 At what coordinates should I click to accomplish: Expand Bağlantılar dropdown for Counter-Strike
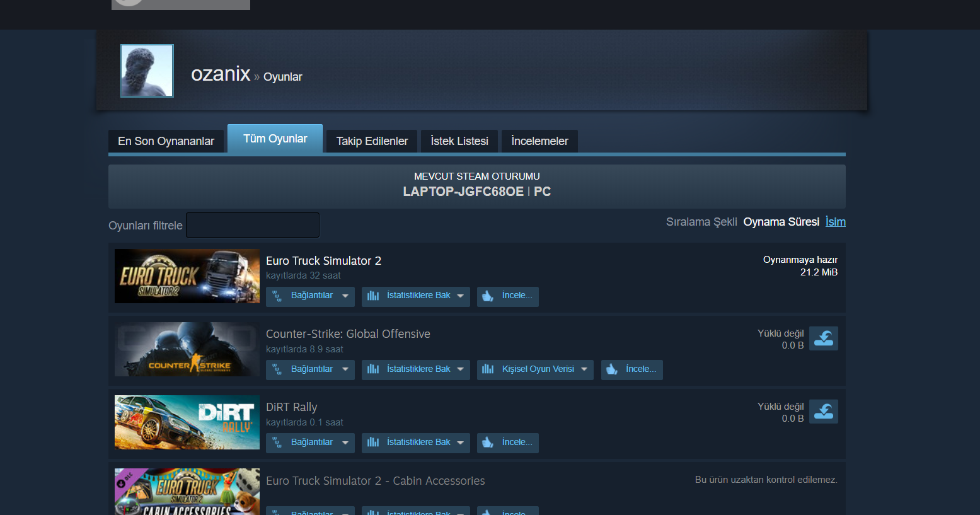pos(310,369)
